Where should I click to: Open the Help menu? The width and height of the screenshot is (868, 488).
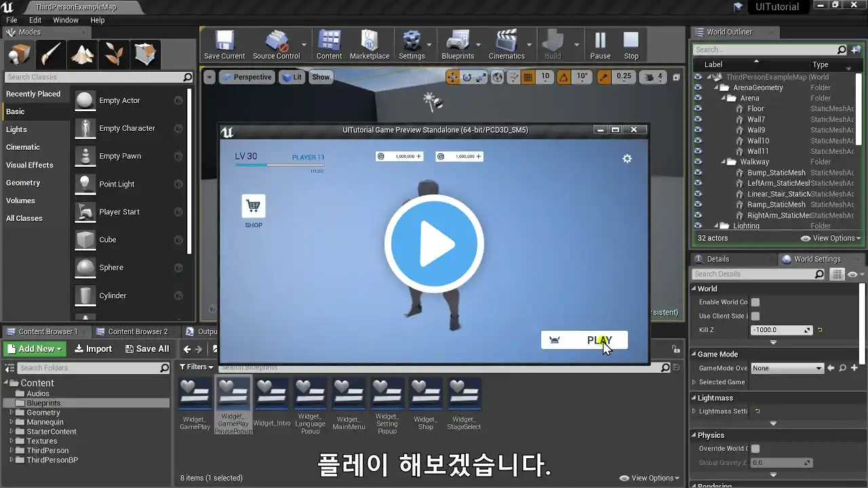click(98, 20)
